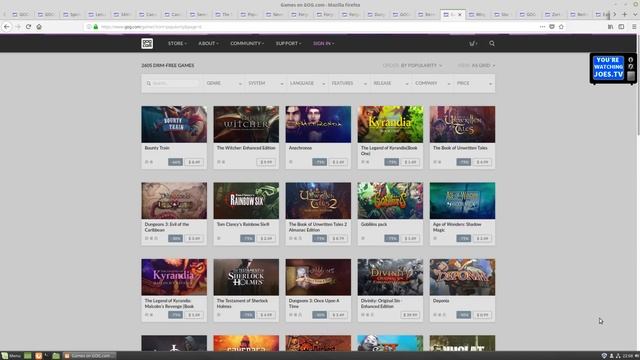Screen dimensions: 640x360
Task: Click the search magnifier in GOG header
Action: point(492,43)
